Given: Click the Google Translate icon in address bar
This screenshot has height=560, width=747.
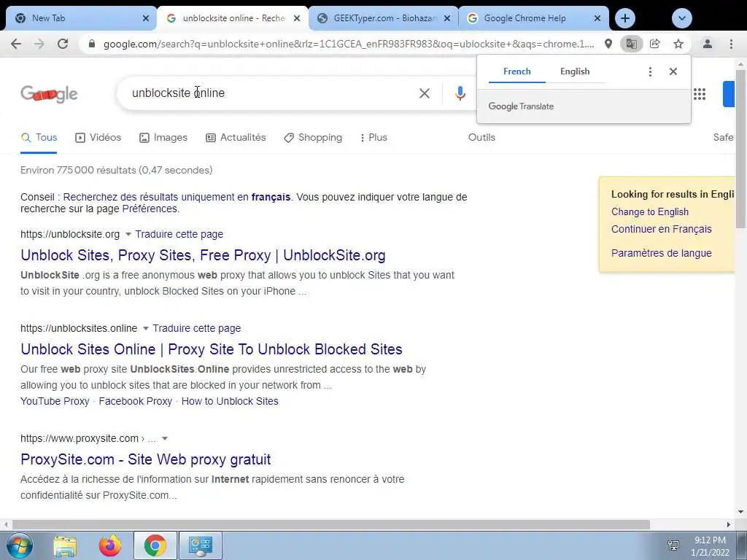Looking at the screenshot, I should click(631, 44).
